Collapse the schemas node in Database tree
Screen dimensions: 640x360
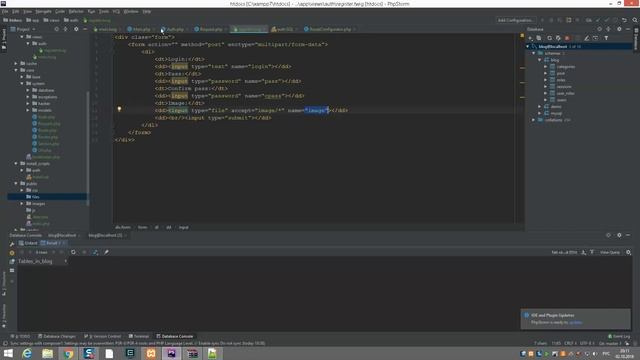533,53
